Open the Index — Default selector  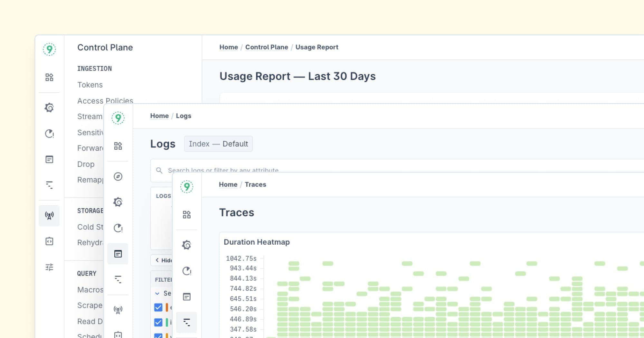(x=218, y=144)
